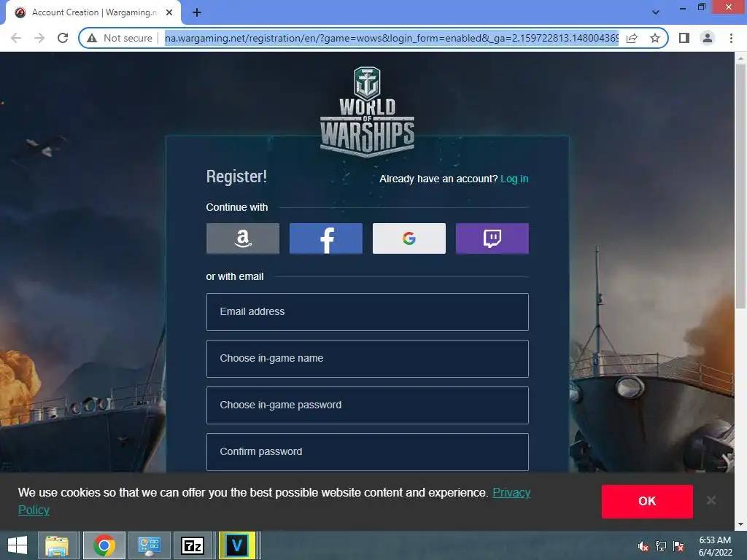The width and height of the screenshot is (747, 560).
Task: Open a new browser tab
Action: coord(197,13)
